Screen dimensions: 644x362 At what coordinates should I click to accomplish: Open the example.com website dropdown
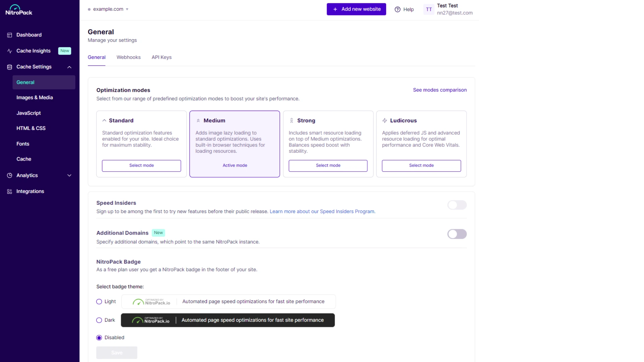pyautogui.click(x=108, y=9)
